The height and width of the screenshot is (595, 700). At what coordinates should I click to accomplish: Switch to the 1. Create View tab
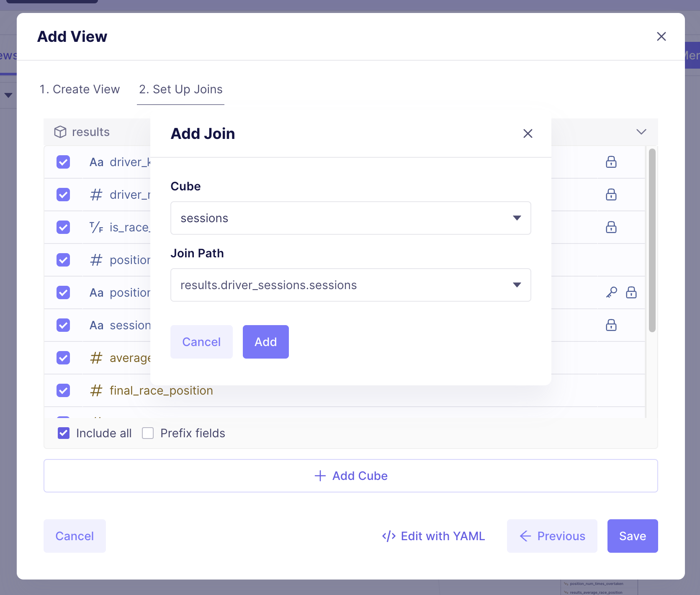pyautogui.click(x=80, y=89)
